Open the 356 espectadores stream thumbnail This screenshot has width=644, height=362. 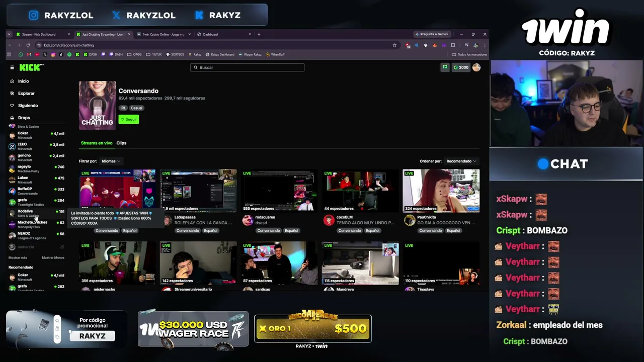click(117, 263)
